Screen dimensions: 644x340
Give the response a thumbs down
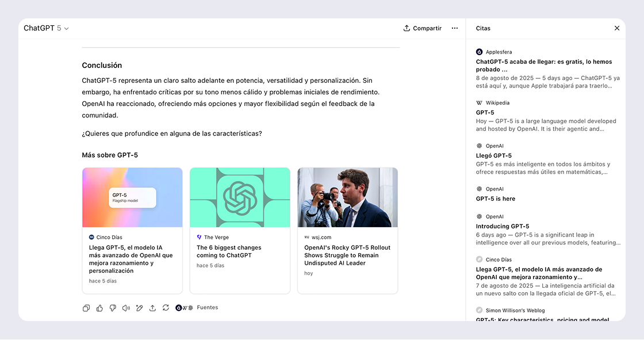click(113, 308)
